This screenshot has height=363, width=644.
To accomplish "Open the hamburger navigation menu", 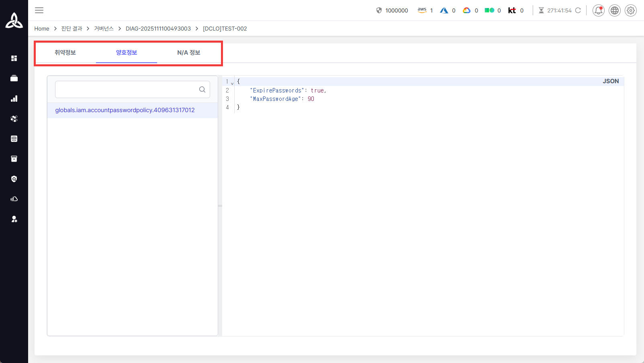I will [x=39, y=10].
